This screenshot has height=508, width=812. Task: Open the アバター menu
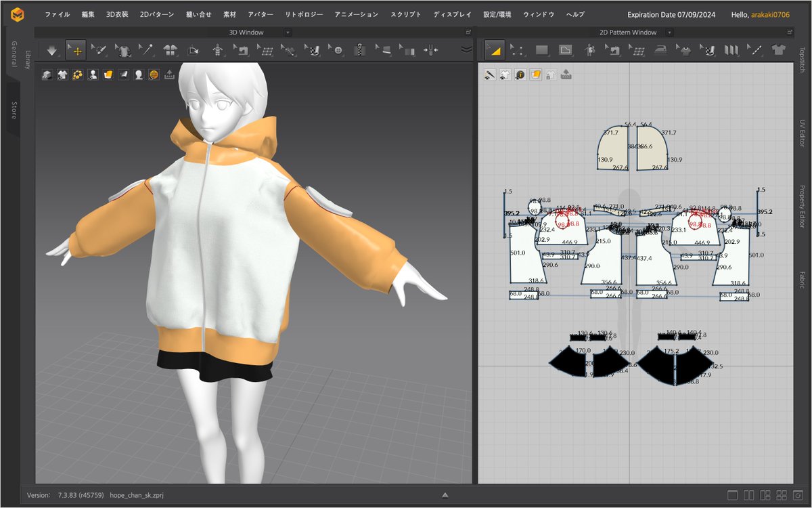tap(261, 14)
